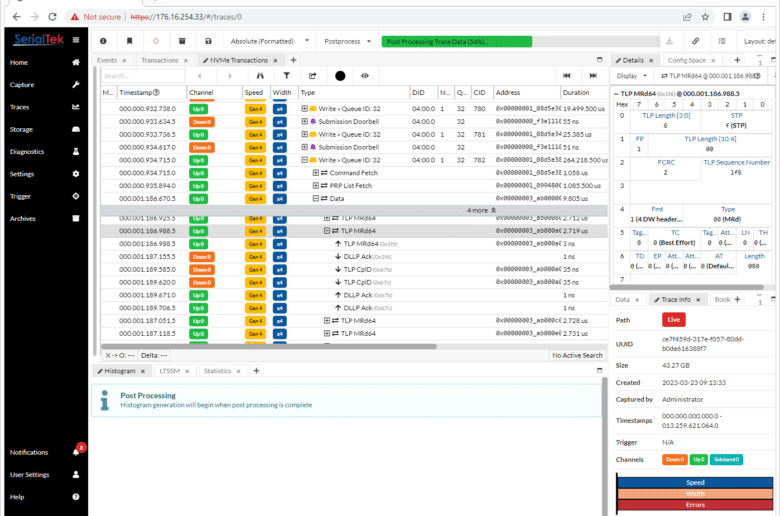
Task: Click the black circle marker color button
Action: coord(340,76)
